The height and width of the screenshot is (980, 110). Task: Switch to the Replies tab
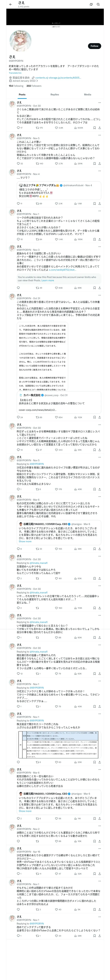click(x=55, y=95)
